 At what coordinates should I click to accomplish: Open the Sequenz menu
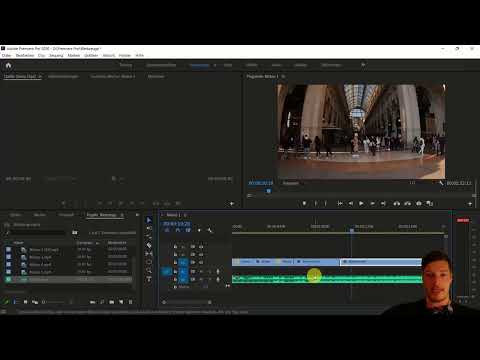56,55
